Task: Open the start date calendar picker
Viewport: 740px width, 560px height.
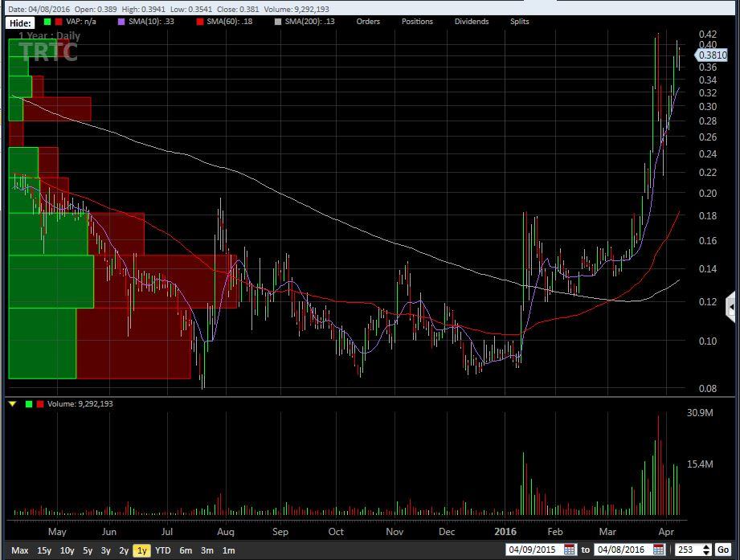Action: pyautogui.click(x=570, y=550)
